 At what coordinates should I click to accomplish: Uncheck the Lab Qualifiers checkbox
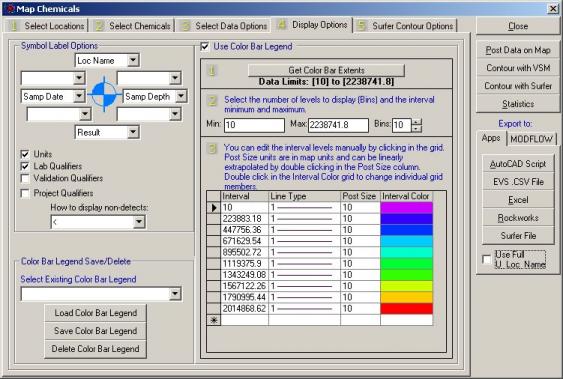(x=25, y=166)
